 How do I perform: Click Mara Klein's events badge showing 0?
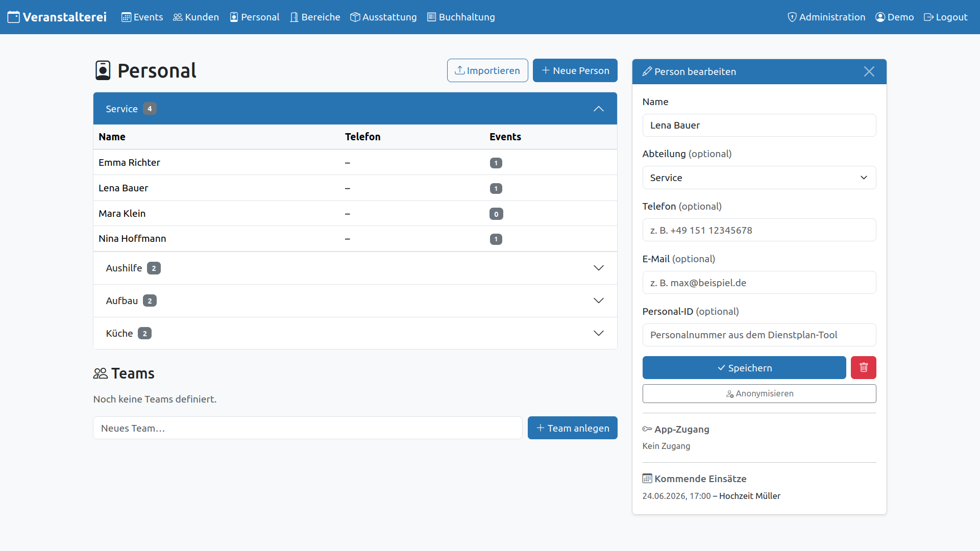496,214
